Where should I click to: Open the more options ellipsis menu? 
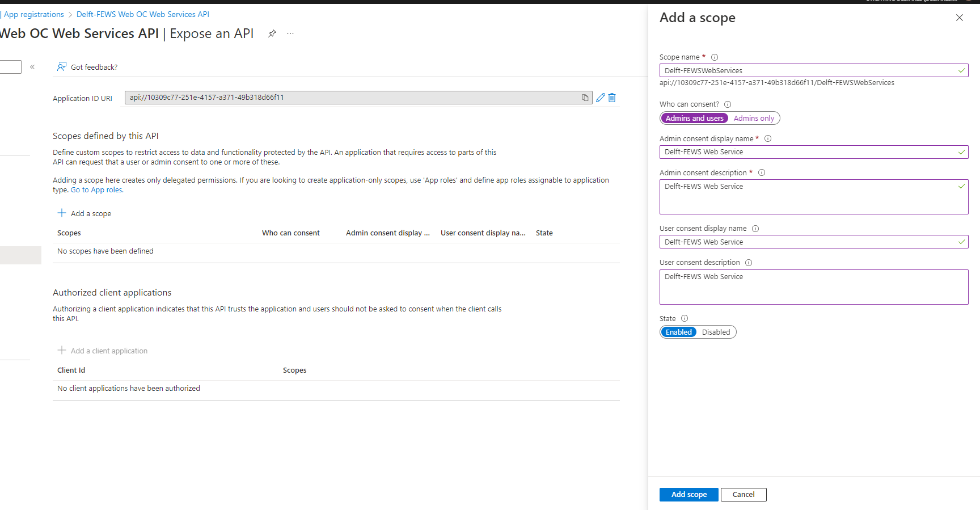290,33
